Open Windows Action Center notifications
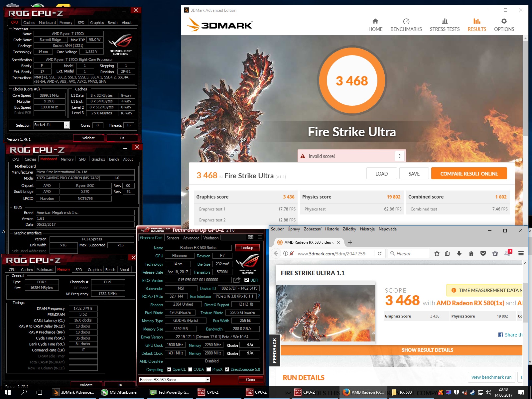Viewport: 532px width, 399px height. 521,392
